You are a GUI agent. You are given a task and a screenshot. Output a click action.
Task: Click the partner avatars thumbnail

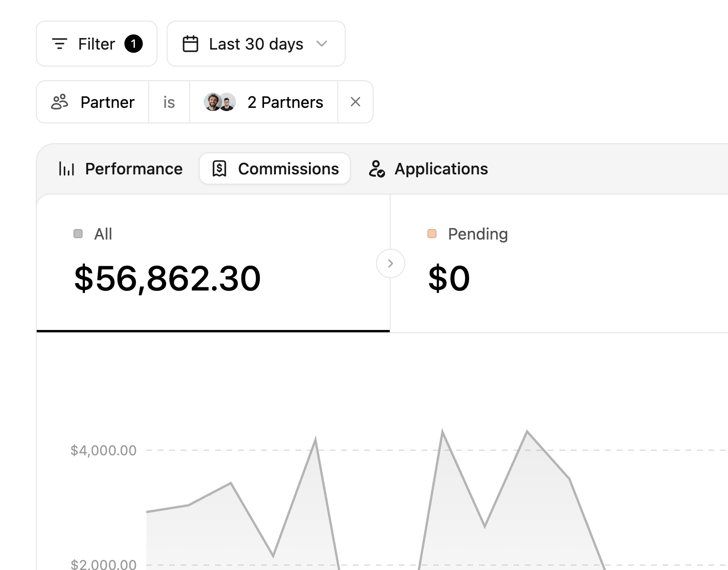[220, 102]
